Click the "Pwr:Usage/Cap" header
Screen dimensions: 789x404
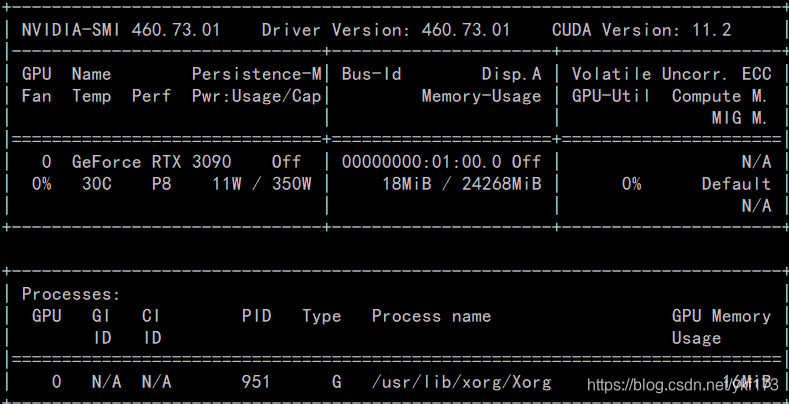point(256,96)
